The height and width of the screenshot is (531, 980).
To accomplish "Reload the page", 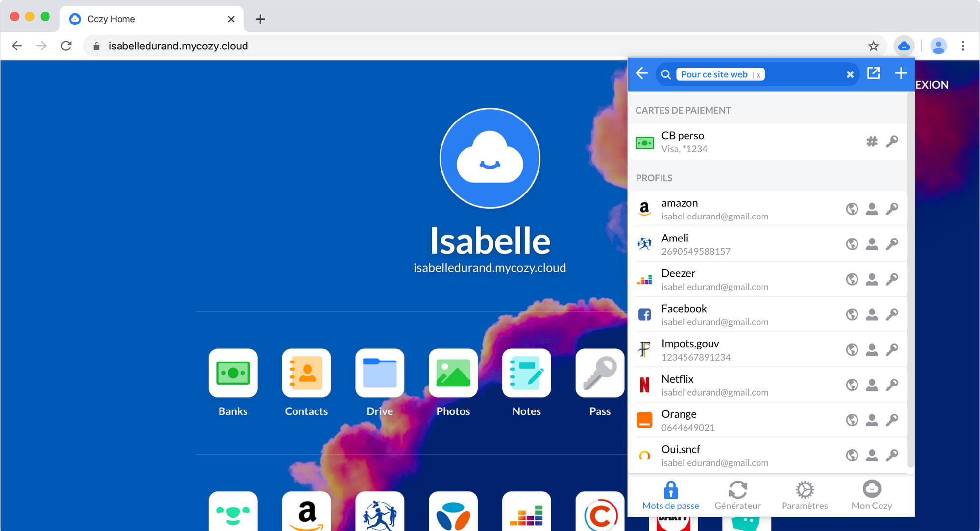I will pos(66,46).
